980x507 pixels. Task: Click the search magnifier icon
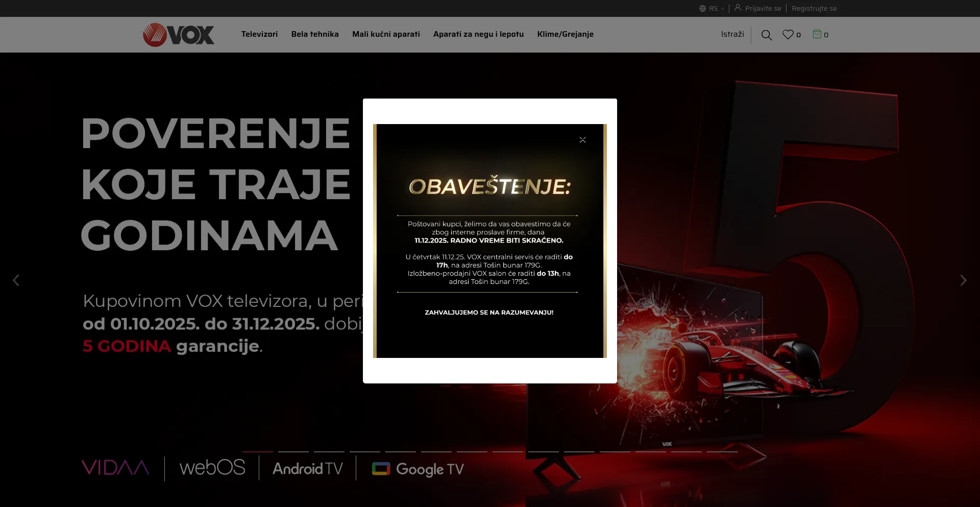point(766,35)
